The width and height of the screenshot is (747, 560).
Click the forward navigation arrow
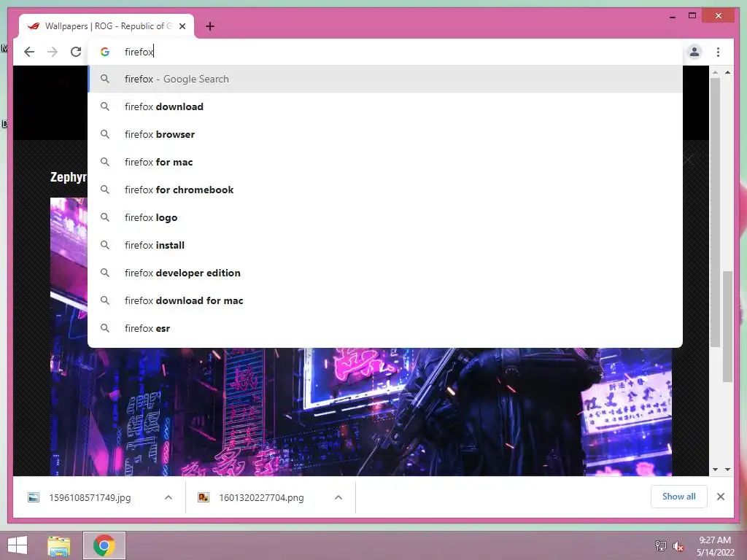point(53,52)
